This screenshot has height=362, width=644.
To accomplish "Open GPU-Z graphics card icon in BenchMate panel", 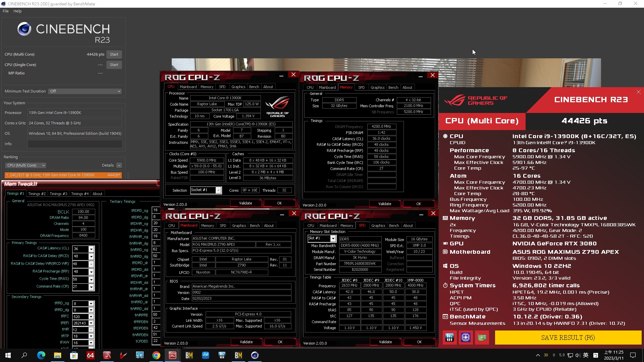I will [x=482, y=338].
